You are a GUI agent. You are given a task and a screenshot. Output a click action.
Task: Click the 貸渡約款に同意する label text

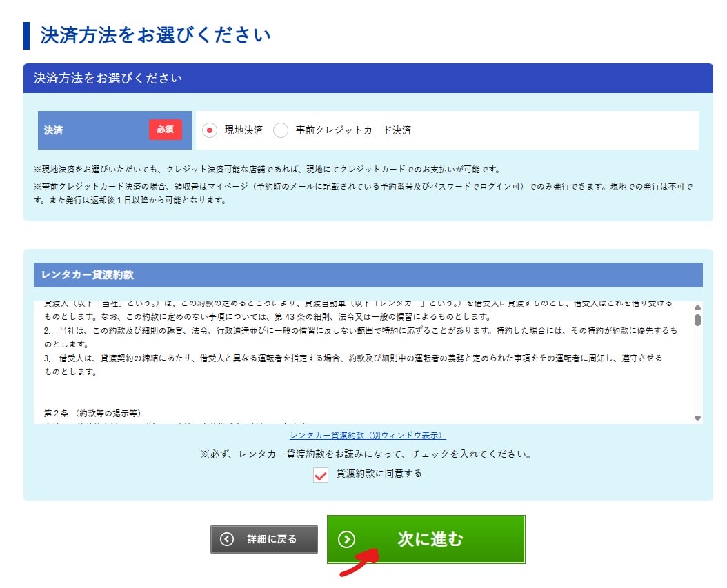(379, 474)
